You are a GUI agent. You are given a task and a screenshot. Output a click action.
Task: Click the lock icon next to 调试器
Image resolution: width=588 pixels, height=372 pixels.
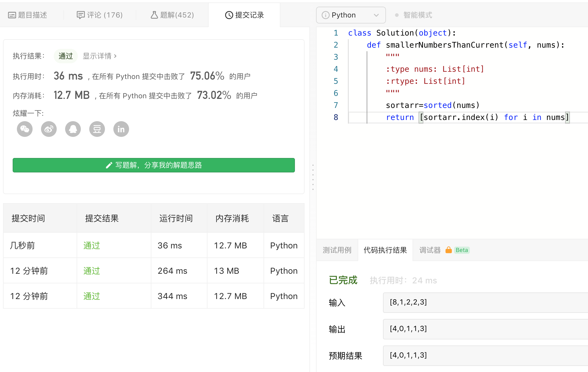coord(449,250)
